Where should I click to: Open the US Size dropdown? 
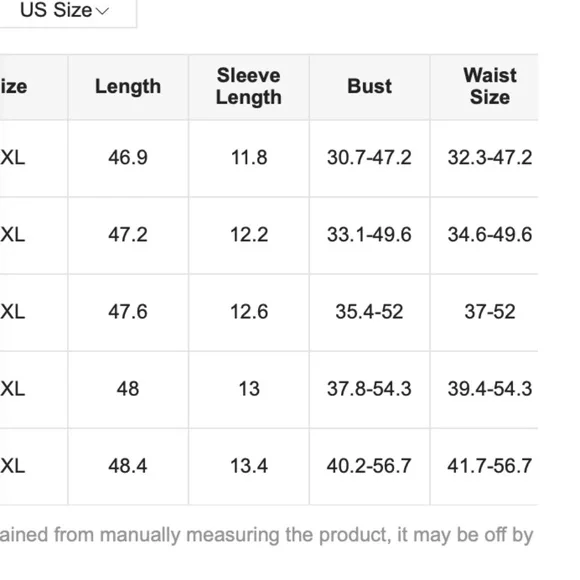tap(65, 10)
